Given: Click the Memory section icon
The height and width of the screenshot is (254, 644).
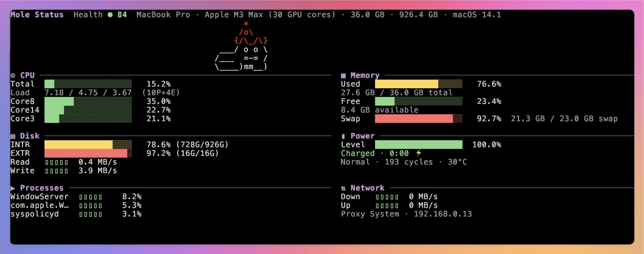Looking at the screenshot, I should 343,76.
